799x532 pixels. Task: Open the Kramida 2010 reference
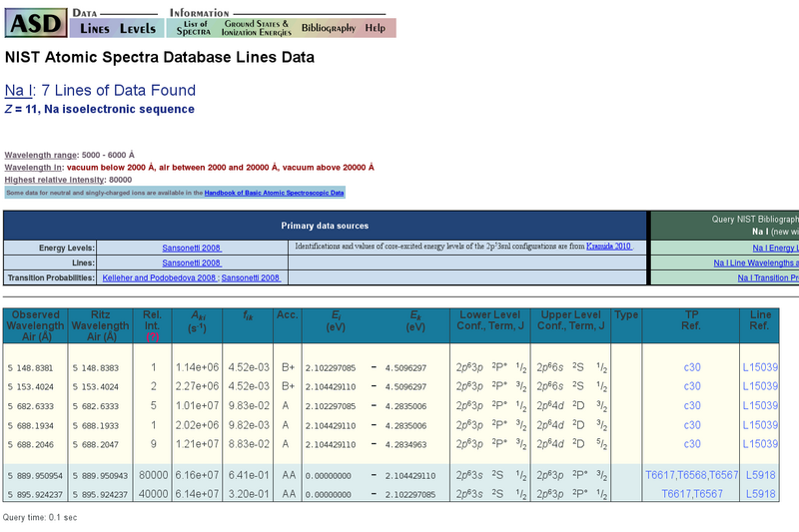(x=609, y=247)
